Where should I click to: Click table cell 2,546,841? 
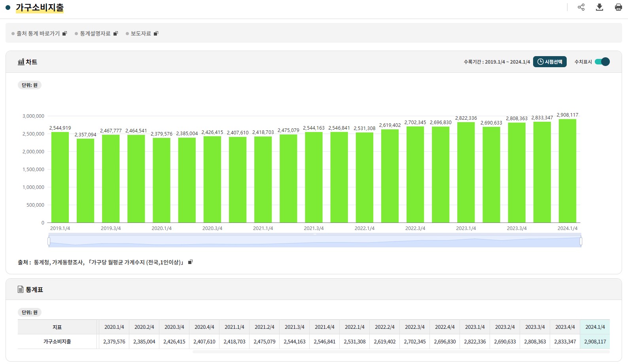[324, 341]
